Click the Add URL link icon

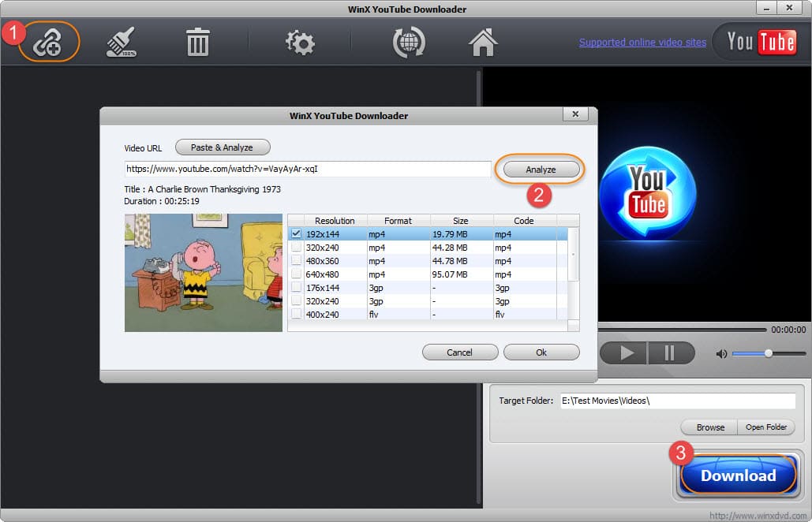(x=47, y=42)
